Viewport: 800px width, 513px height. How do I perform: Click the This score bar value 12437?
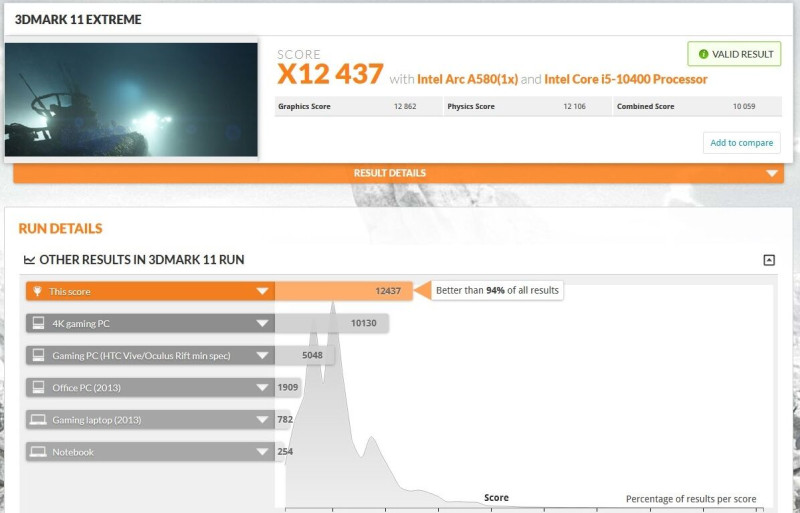point(388,291)
